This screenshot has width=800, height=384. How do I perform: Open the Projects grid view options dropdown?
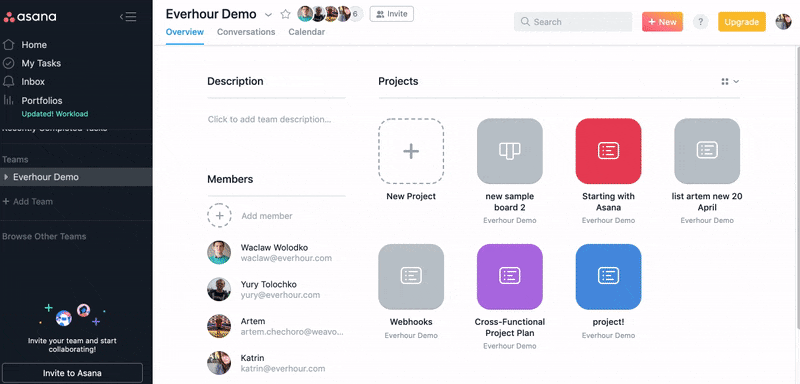[x=730, y=82]
